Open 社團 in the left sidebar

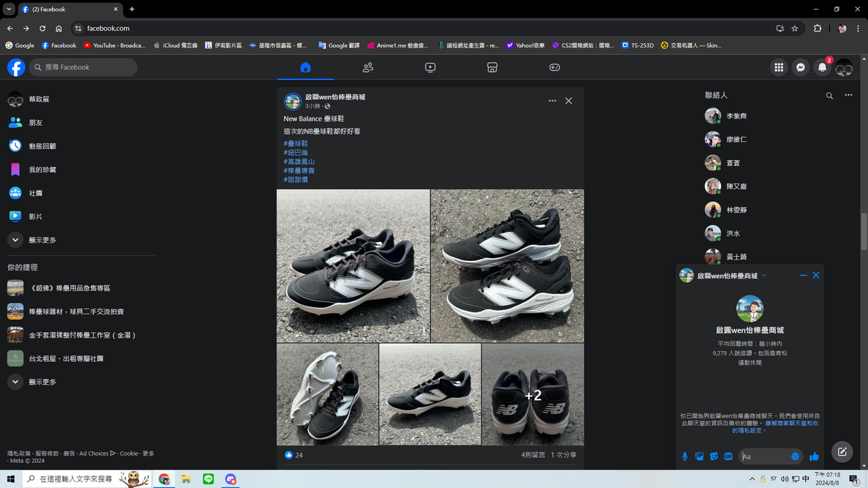(x=81, y=193)
